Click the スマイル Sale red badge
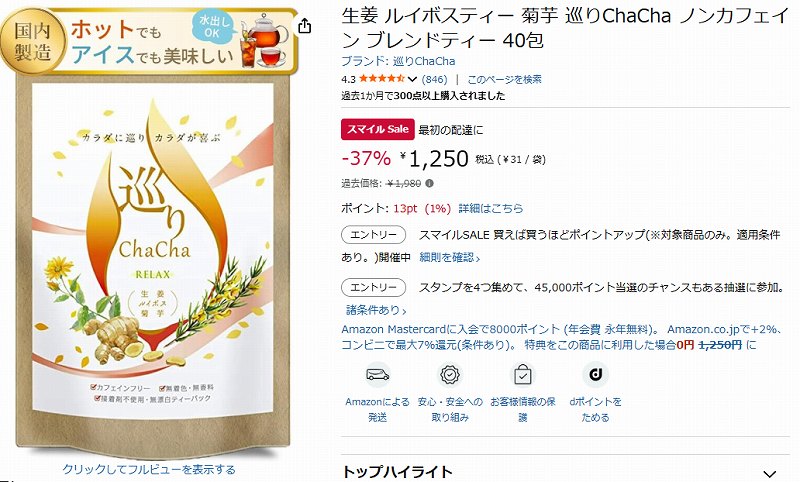Image resolution: width=800 pixels, height=482 pixels. 378,130
